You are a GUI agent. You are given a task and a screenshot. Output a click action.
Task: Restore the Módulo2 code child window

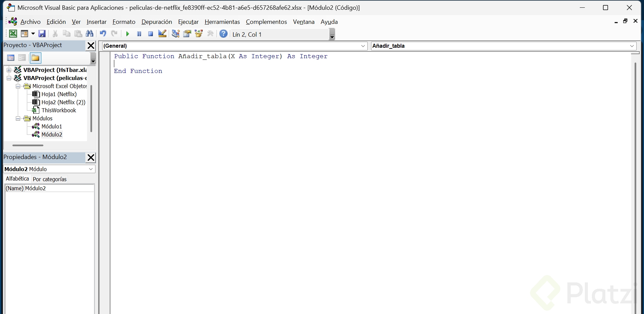tap(625, 21)
